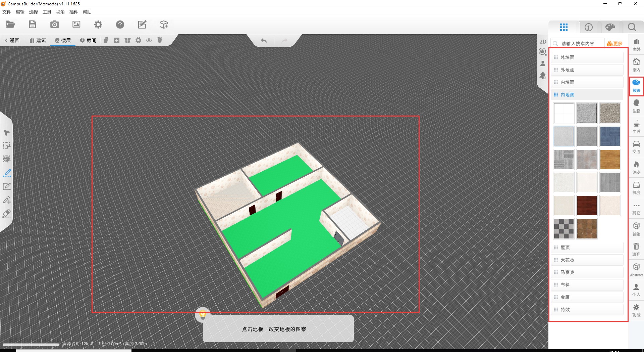
Task: Select the box selection tool
Action: point(7,146)
